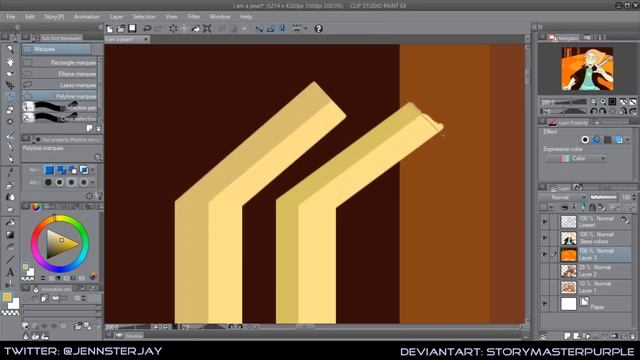Click the Scale/Rotate transform icon
Screen dimensions: 640x360
pos(207,29)
